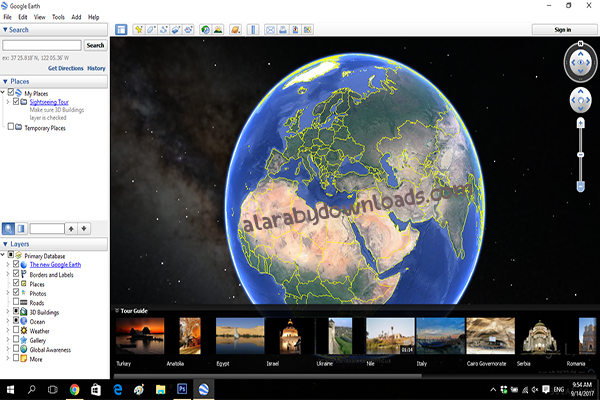600x400 pixels.
Task: Click the zoom slider handle
Action: tap(580, 154)
